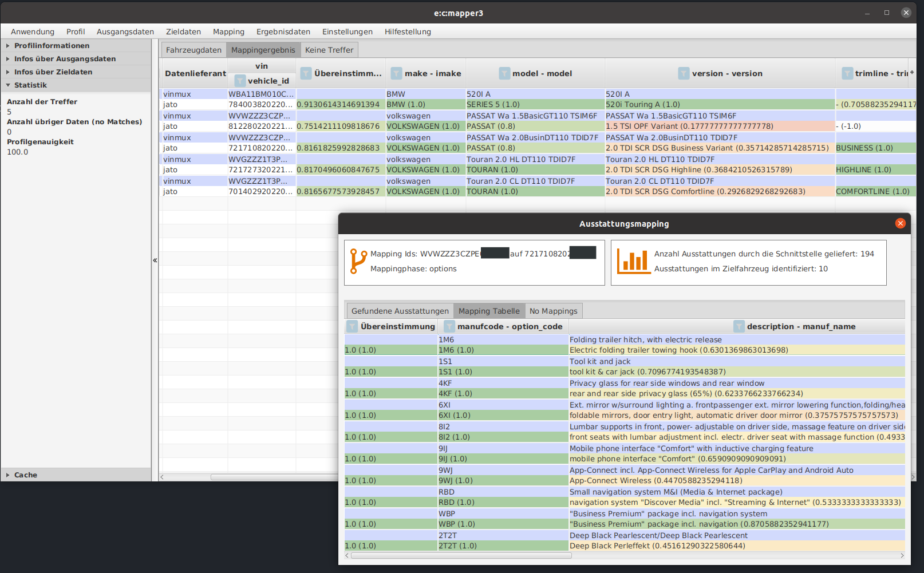Screen dimensions: 924x573
Task: Select the Mappingergebnis tab
Action: (x=263, y=50)
